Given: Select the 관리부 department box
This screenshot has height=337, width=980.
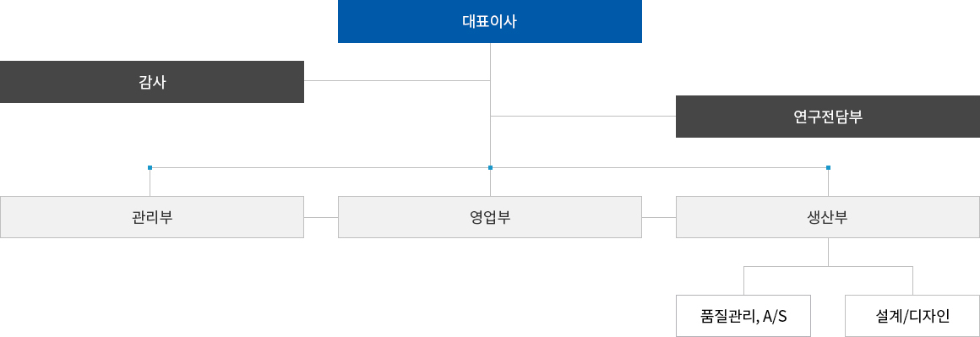Looking at the screenshot, I should tap(152, 217).
